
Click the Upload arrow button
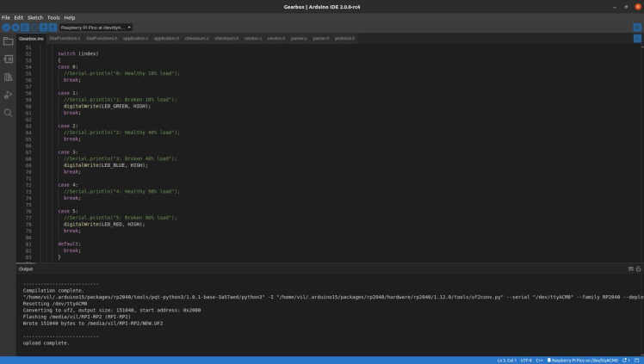[15, 28]
